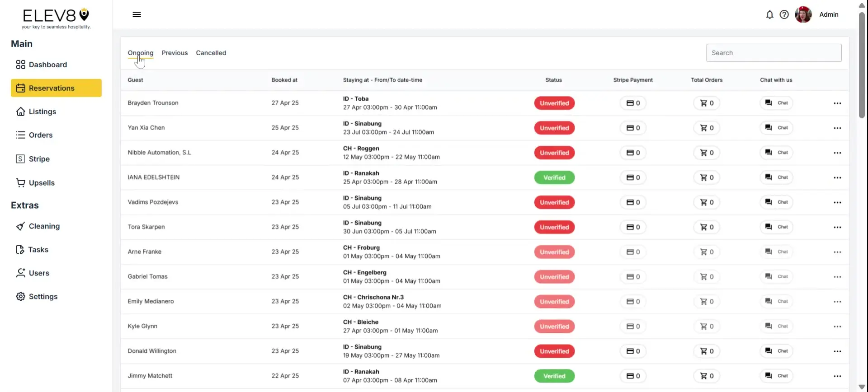Viewport: 868px width, 392px height.
Task: Click Vadims Pozdejevs' Unverified status badge
Action: tap(554, 202)
